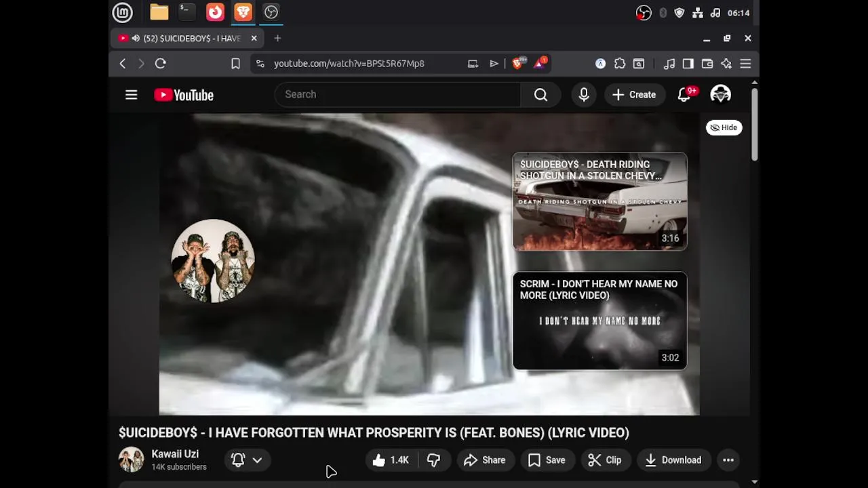868x488 pixels.
Task: Open the Bluetooth tray icon
Action: click(663, 13)
